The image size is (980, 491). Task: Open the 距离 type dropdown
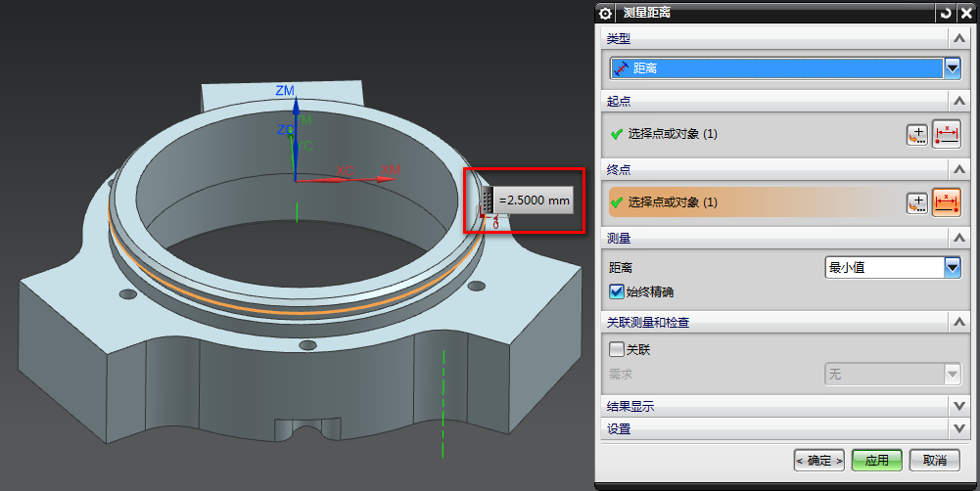953,68
